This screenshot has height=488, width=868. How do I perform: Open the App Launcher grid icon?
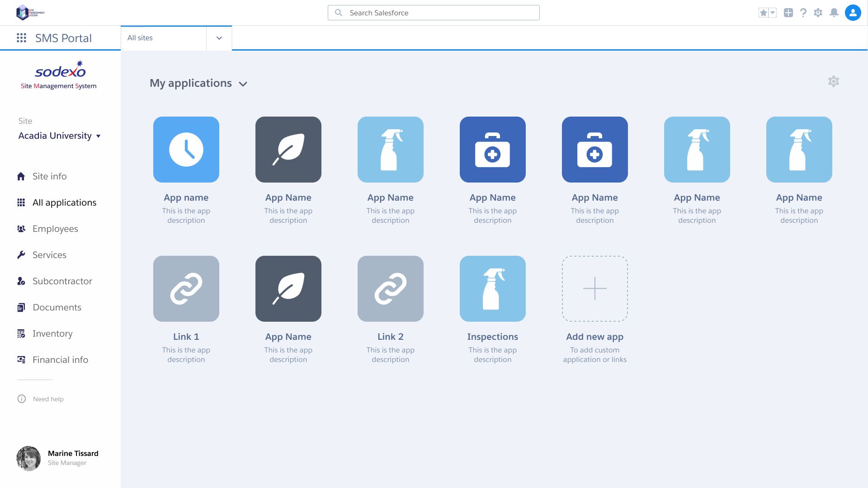[21, 38]
